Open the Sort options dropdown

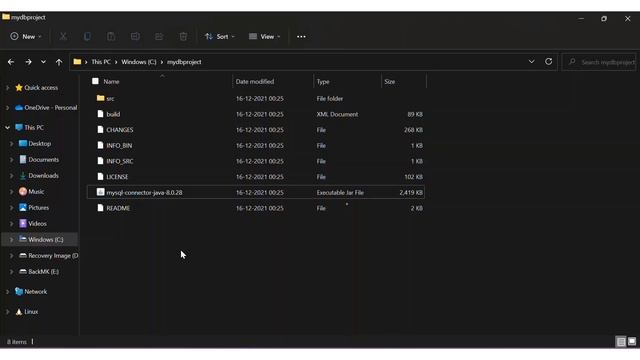(x=220, y=37)
